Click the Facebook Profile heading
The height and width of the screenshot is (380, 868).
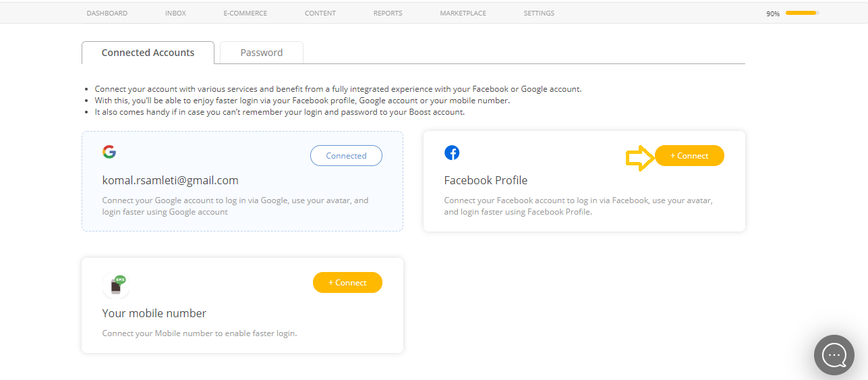tap(486, 180)
